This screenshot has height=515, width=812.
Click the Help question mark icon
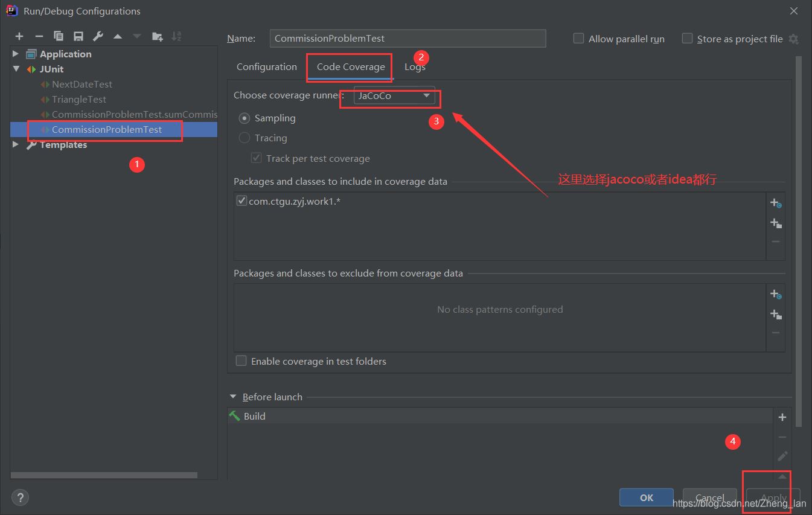tap(20, 497)
